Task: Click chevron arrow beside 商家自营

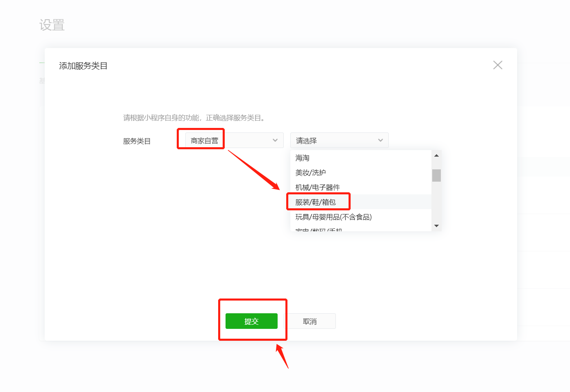Action: (x=275, y=140)
